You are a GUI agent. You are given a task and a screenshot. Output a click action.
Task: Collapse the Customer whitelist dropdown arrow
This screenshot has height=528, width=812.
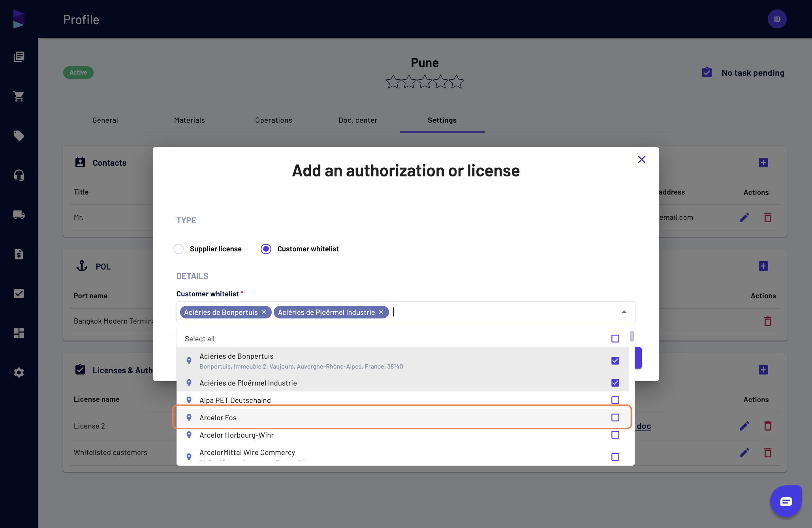click(x=624, y=312)
